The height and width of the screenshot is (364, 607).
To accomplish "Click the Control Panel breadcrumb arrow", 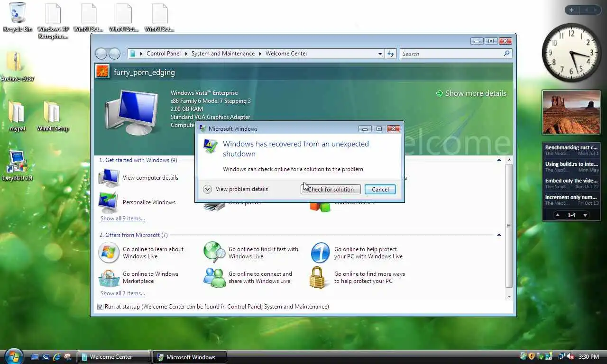I will coord(186,54).
